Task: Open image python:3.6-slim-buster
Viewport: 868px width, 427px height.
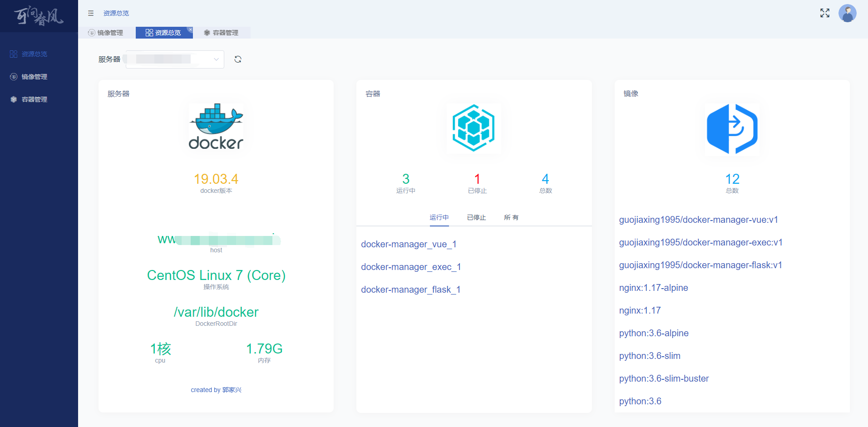Action: click(x=664, y=378)
